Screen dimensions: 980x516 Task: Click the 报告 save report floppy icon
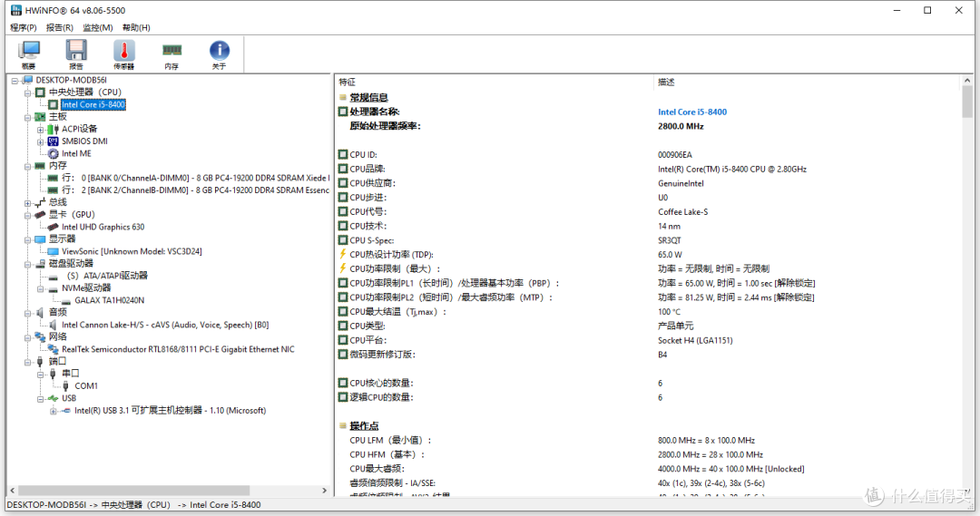pos(76,54)
